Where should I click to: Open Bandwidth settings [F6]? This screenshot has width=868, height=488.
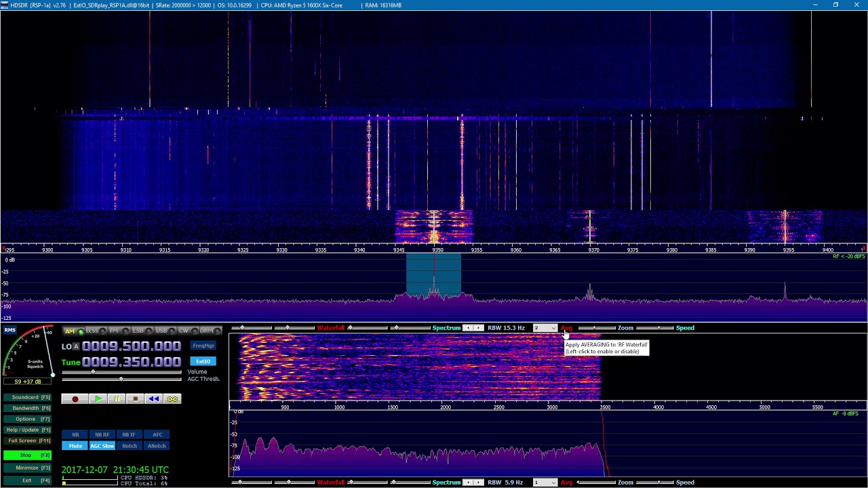tap(27, 408)
